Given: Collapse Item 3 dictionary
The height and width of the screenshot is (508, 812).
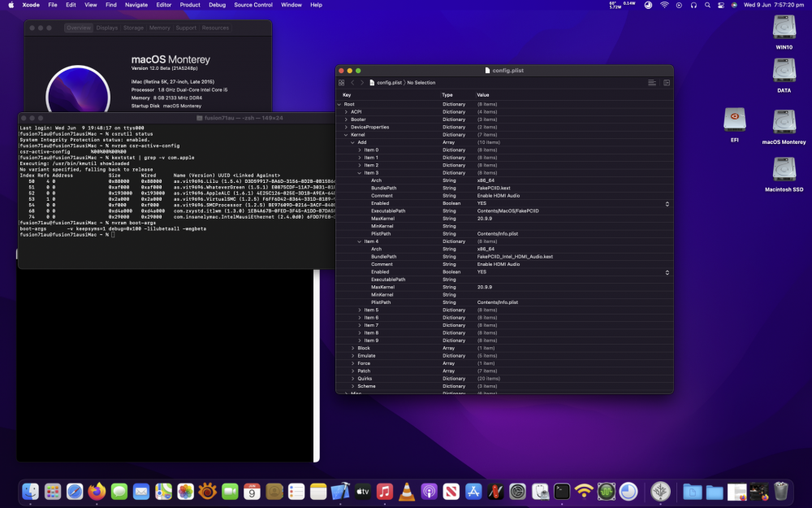Looking at the screenshot, I should pos(360,173).
